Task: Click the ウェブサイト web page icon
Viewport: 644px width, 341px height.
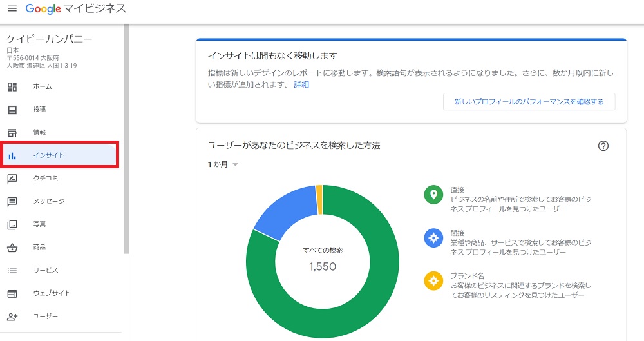Action: [12, 294]
